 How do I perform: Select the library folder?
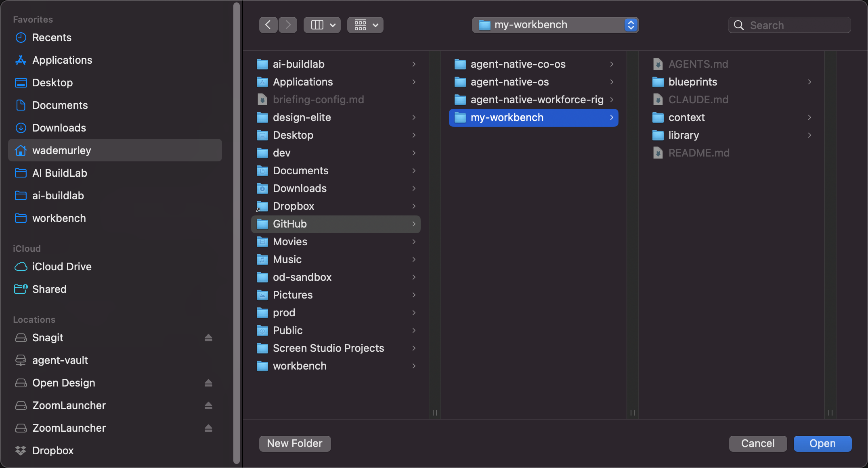pos(732,135)
